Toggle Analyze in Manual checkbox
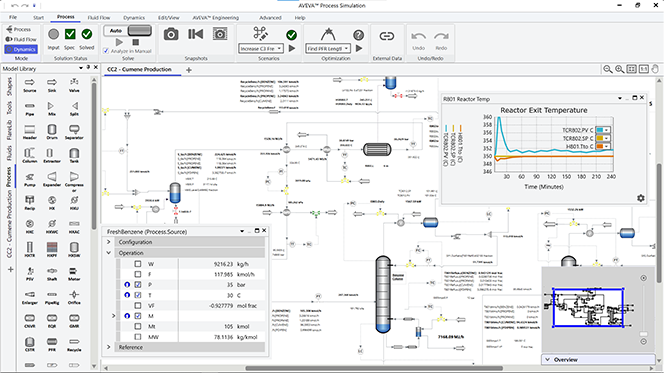664x373 pixels. (106, 51)
